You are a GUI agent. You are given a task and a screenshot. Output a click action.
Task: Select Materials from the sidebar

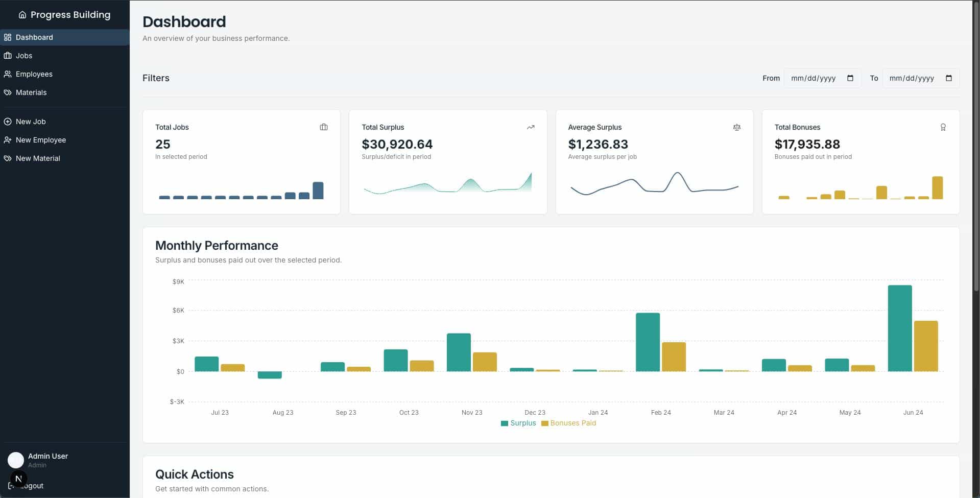[31, 92]
